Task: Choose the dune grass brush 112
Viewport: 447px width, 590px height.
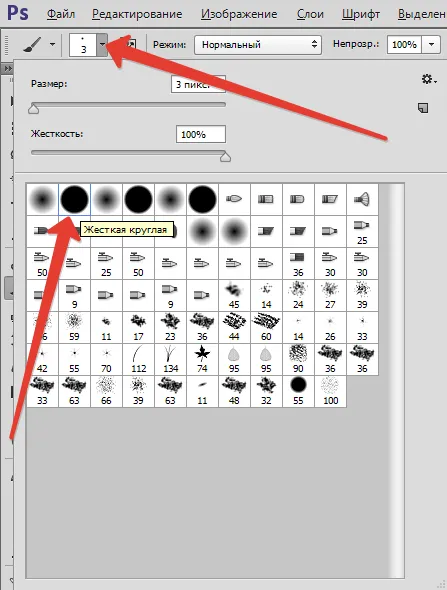Action: click(138, 359)
